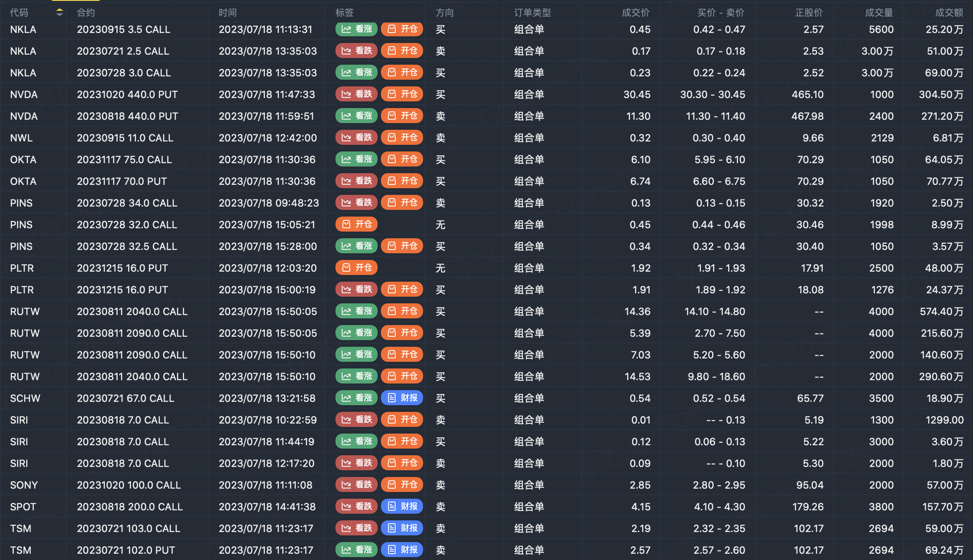Click the 买价 - 卖价 column header
The height and width of the screenshot is (560, 973).
click(x=721, y=13)
